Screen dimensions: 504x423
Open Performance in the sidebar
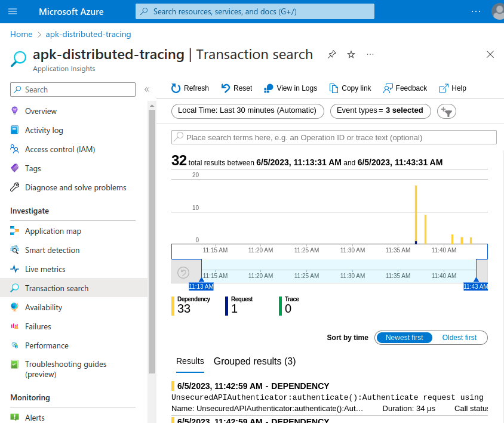point(73,345)
